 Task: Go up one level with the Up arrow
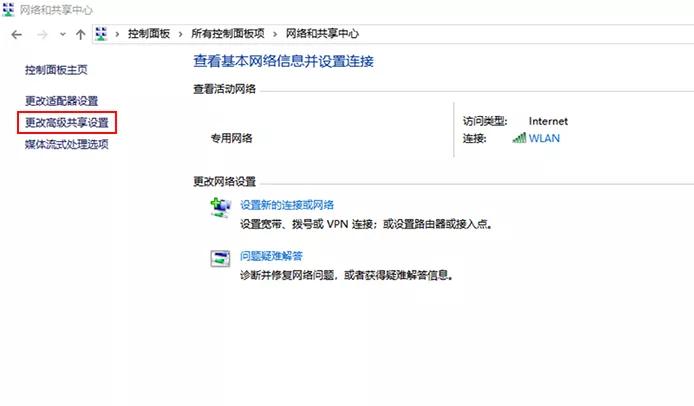coord(81,34)
